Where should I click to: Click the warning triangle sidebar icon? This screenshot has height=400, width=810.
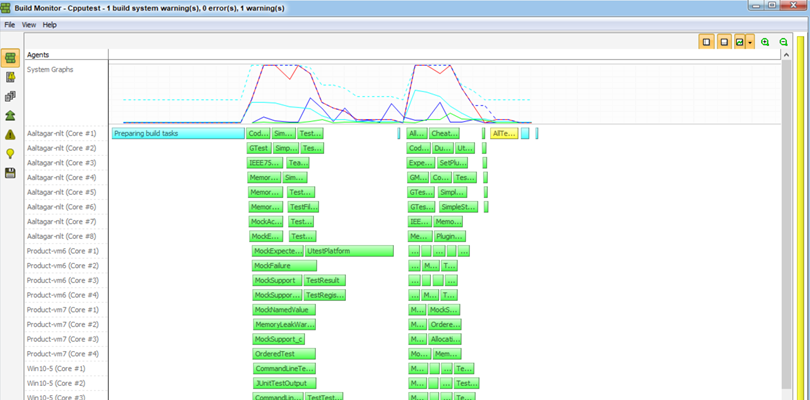point(11,134)
